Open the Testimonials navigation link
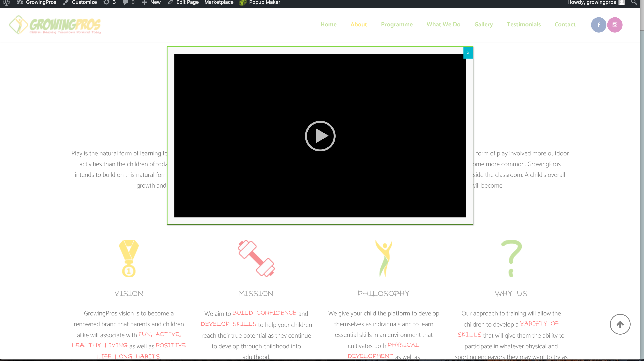This screenshot has width=644, height=361. [x=523, y=25]
